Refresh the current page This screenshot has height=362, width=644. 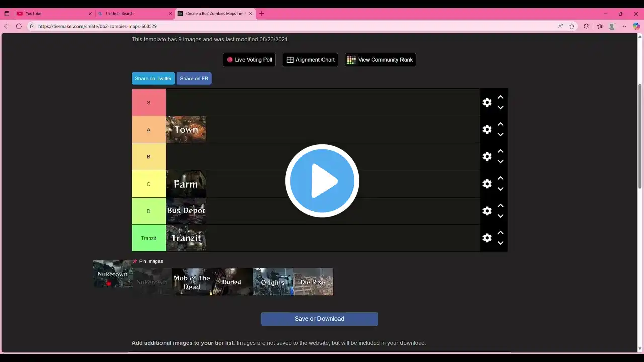tap(19, 26)
